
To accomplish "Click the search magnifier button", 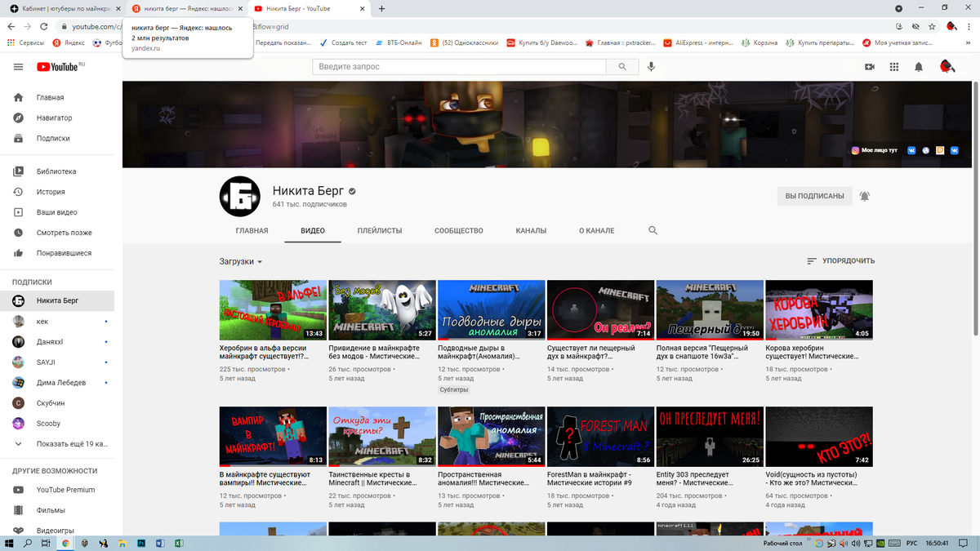I will 623,67.
